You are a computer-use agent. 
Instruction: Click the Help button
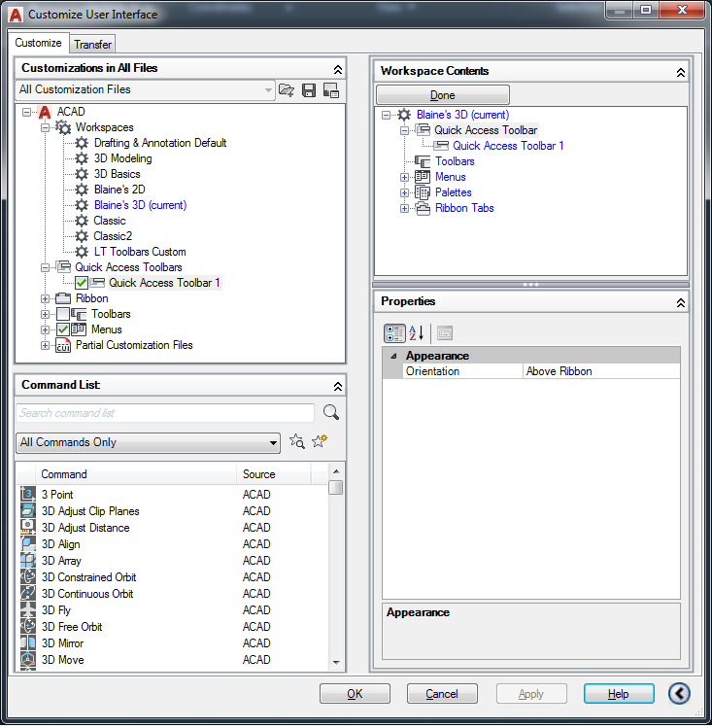tap(619, 694)
